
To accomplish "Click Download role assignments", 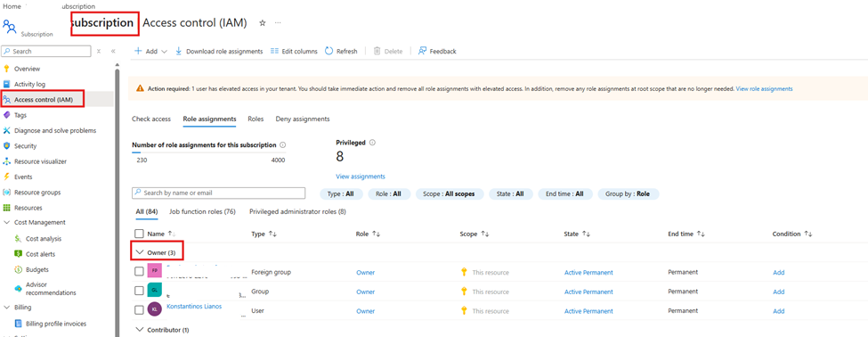I will coord(219,51).
